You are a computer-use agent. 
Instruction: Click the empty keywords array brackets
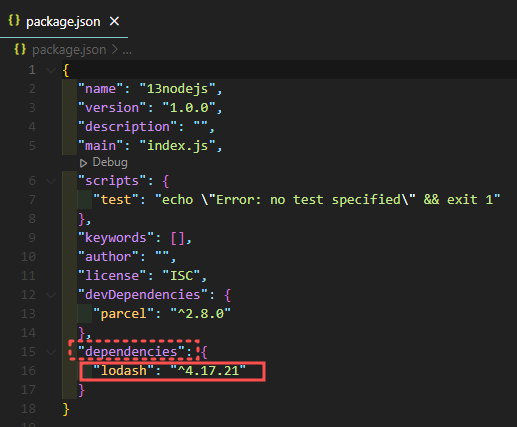[x=177, y=239]
